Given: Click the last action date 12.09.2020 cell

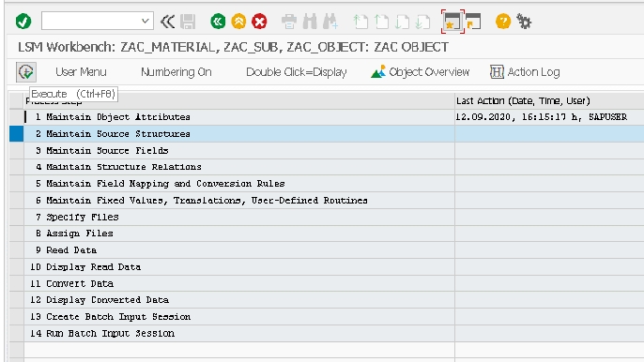Looking at the screenshot, I should [549, 117].
